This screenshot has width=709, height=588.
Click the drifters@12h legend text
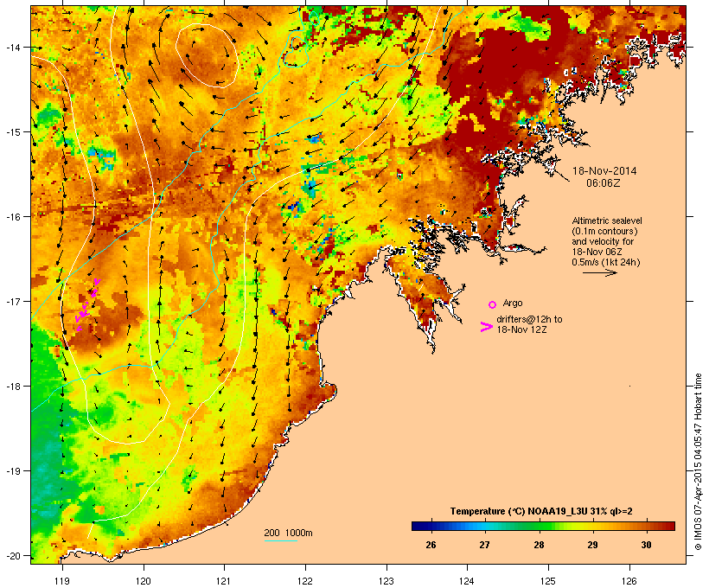pyautogui.click(x=529, y=319)
